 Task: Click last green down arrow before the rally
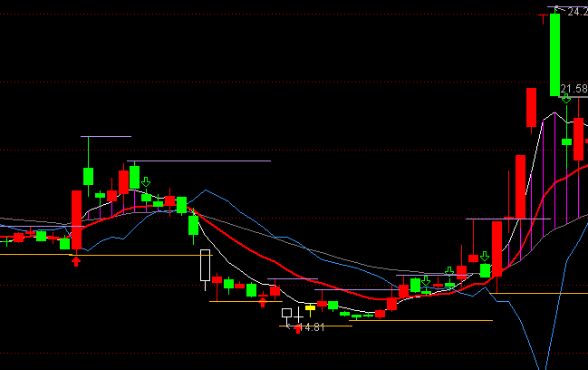click(x=485, y=257)
